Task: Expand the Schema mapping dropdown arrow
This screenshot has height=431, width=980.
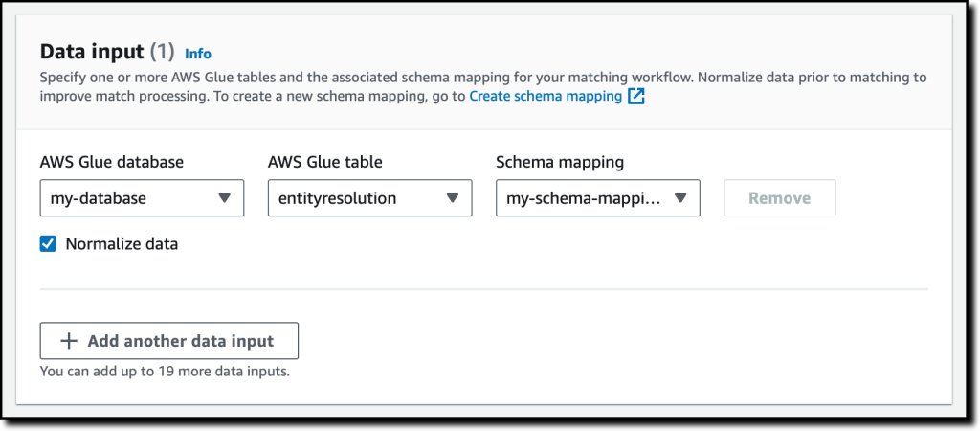Action: coord(680,198)
